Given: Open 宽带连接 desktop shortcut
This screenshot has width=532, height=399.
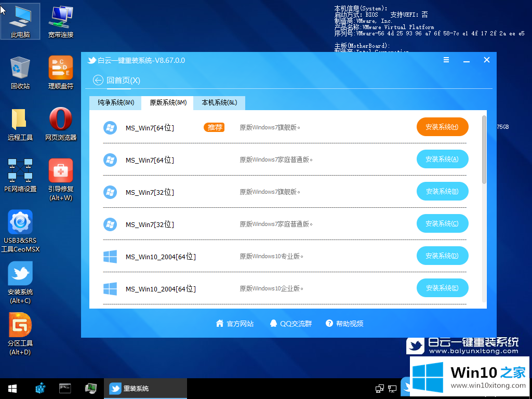Looking at the screenshot, I should click(x=61, y=21).
